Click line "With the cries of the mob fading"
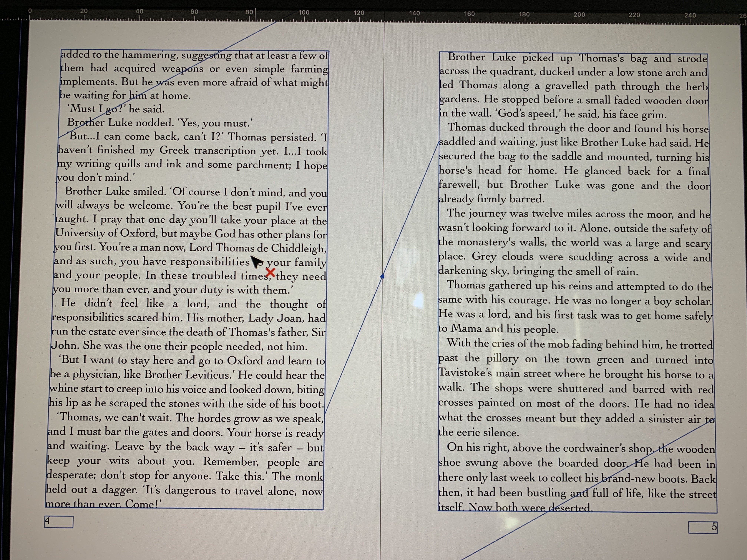 (580, 344)
